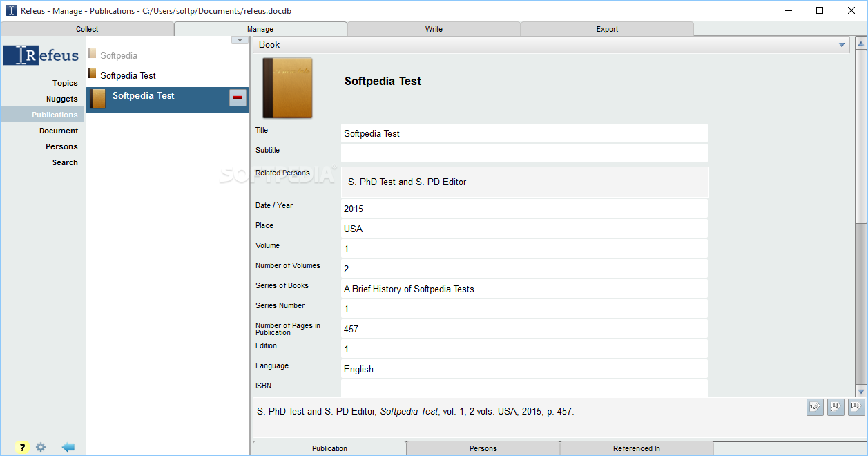
Task: Click the scrollbar up arrow in the details pane
Action: tap(861, 44)
